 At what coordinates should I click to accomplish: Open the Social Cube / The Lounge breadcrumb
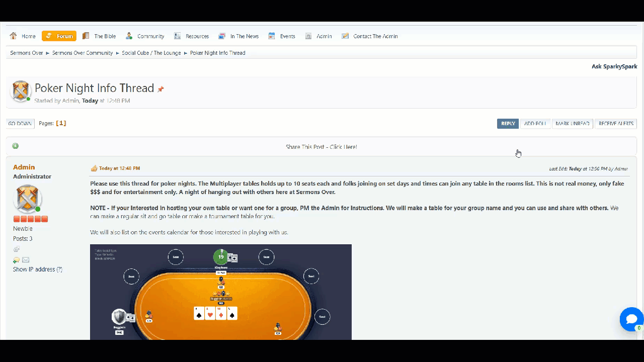[x=151, y=53]
